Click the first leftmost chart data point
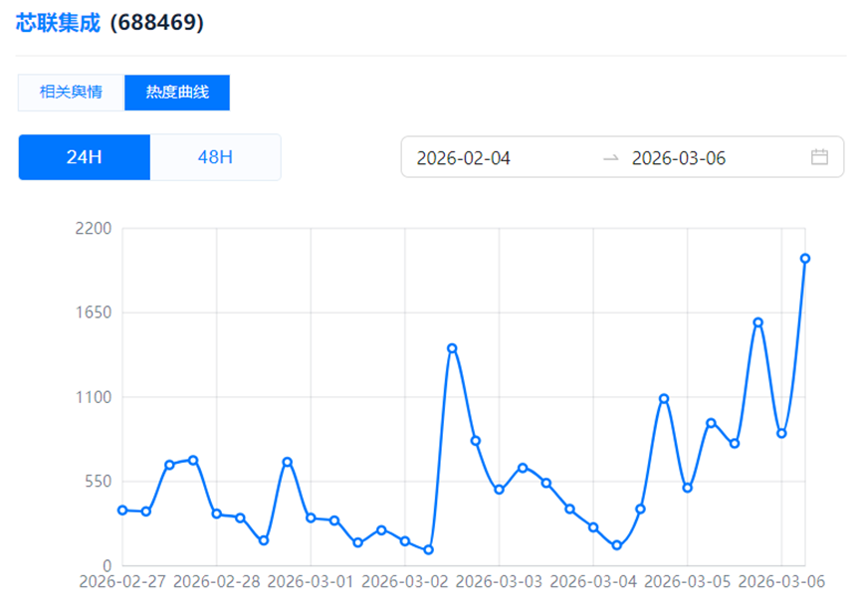 pos(122,511)
